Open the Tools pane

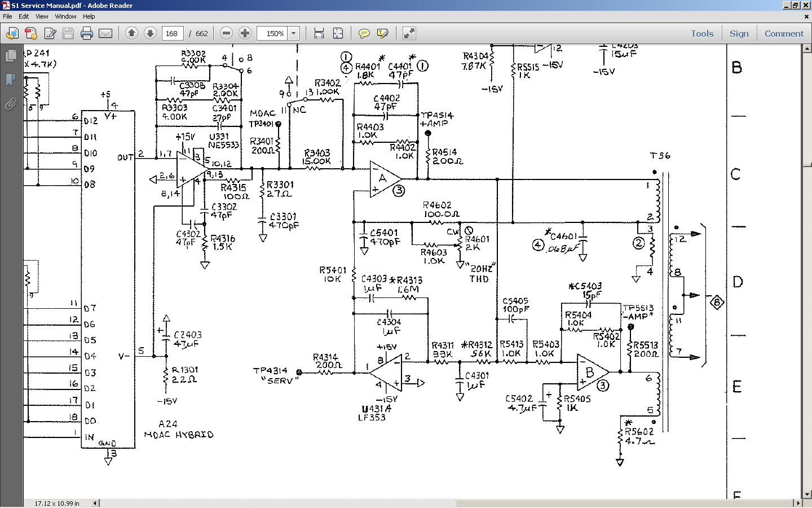coord(702,33)
